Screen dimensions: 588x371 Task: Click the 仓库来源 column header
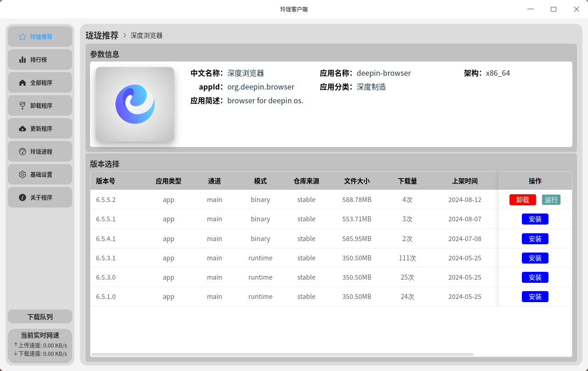pos(306,181)
